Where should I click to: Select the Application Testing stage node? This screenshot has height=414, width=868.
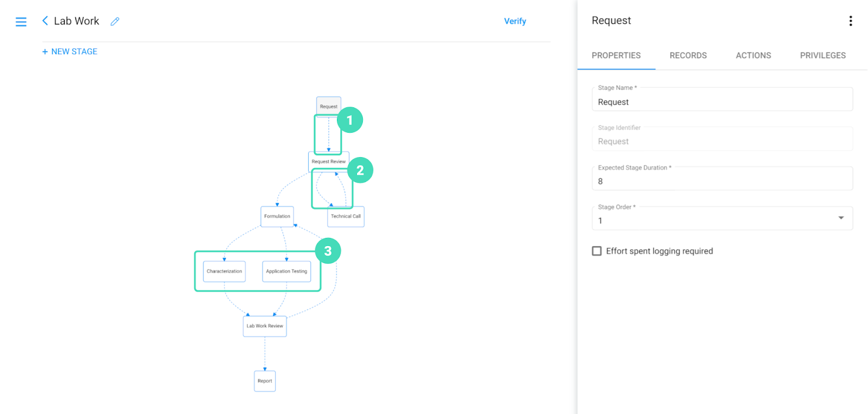pyautogui.click(x=286, y=271)
